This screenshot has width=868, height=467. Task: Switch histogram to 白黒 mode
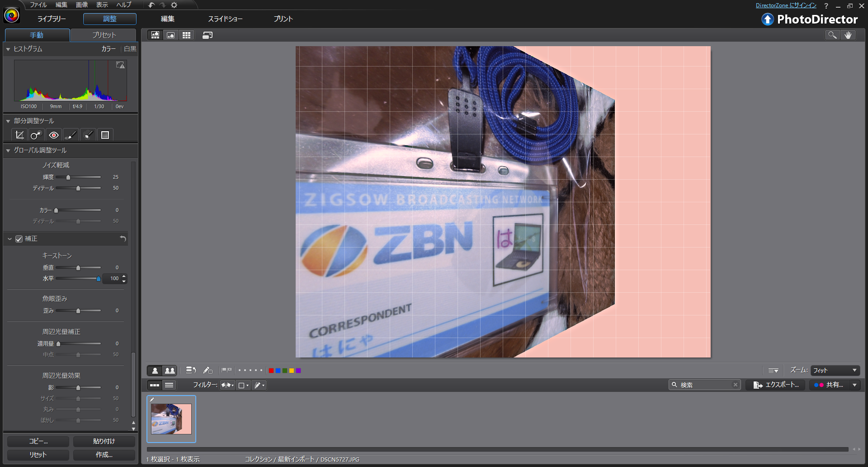click(130, 49)
